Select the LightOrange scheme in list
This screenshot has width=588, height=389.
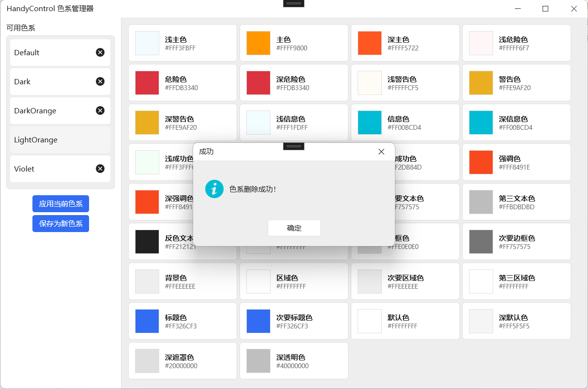pos(60,140)
